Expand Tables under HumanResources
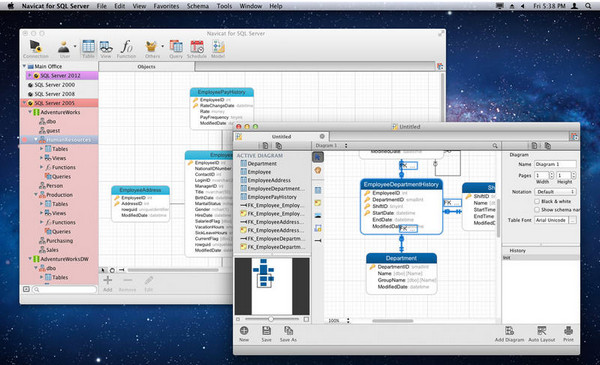Image resolution: width=600 pixels, height=365 pixels. pos(41,149)
